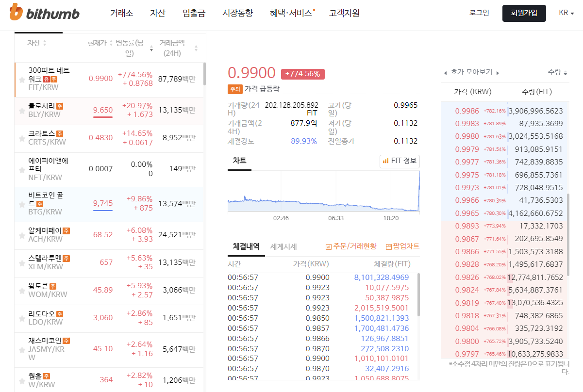Expand the 수량 dropdown in orderbook
Viewport: 583px width, 392px height.
(x=565, y=73)
